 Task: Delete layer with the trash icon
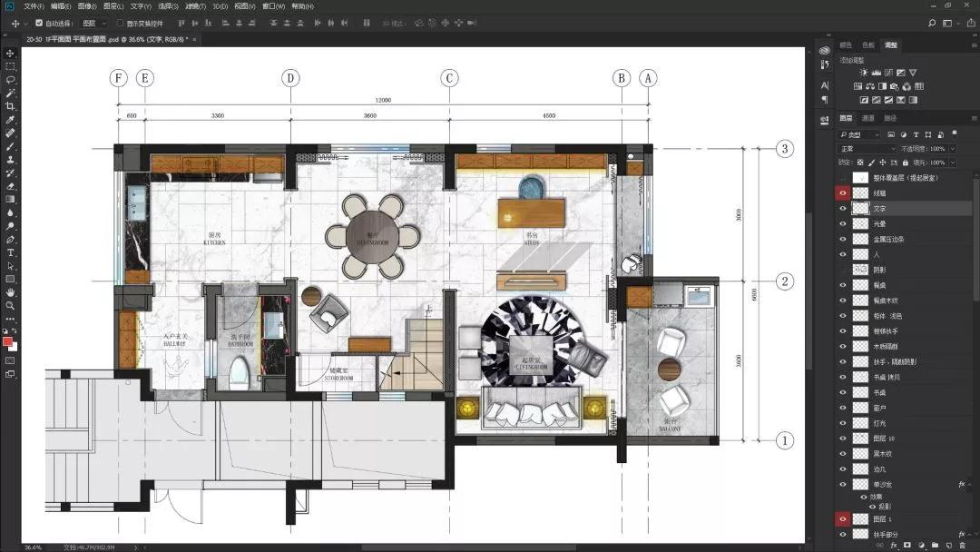(963, 545)
